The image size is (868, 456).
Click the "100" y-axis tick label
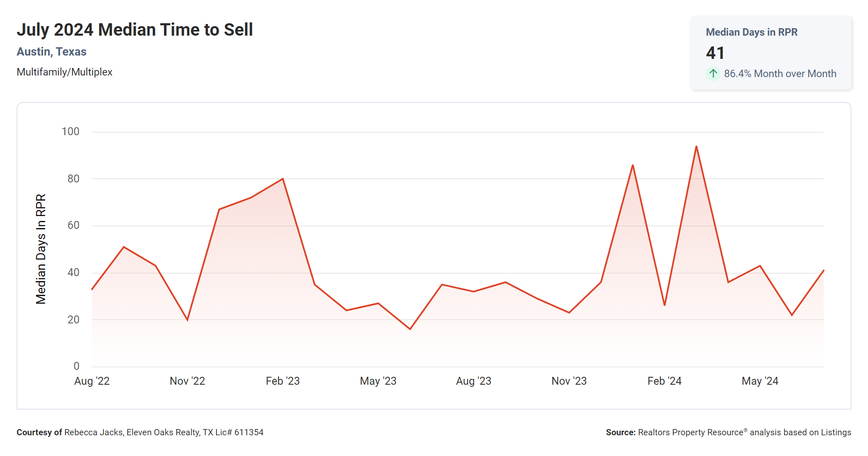coord(70,132)
